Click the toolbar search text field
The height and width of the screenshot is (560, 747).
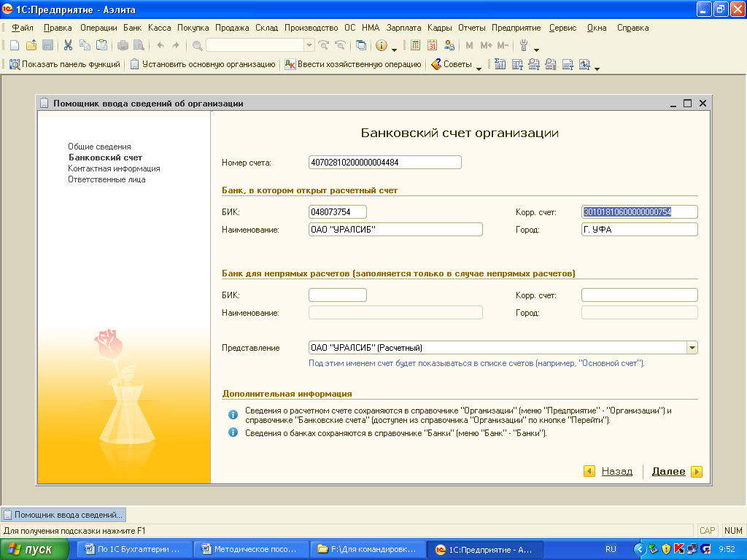(255, 45)
